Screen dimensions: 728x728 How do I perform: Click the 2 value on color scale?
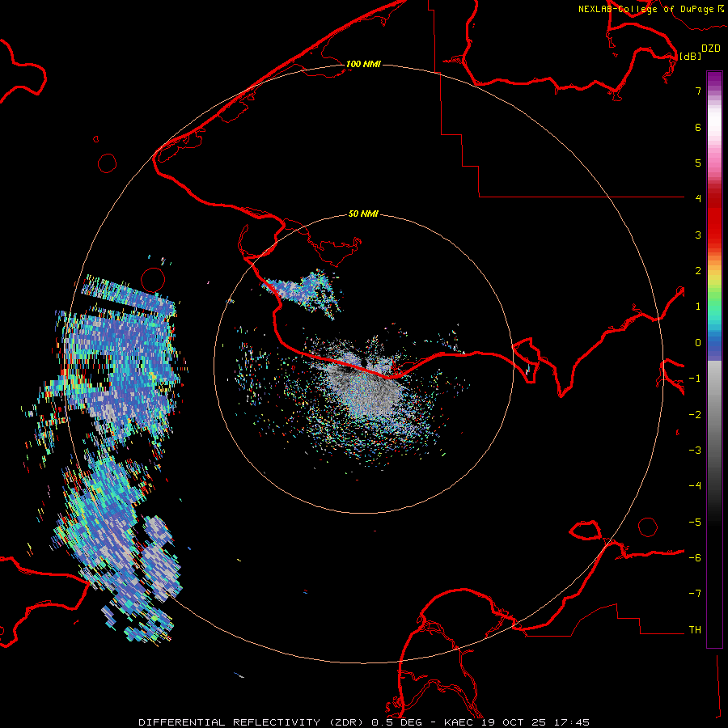pyautogui.click(x=698, y=271)
